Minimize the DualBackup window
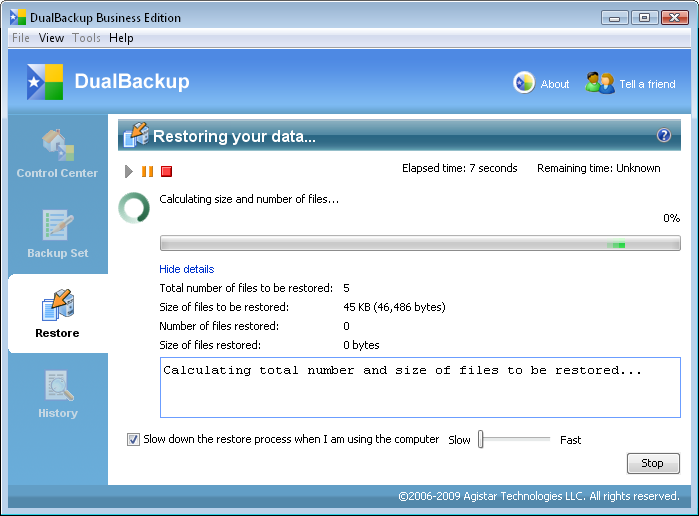 [x=614, y=18]
